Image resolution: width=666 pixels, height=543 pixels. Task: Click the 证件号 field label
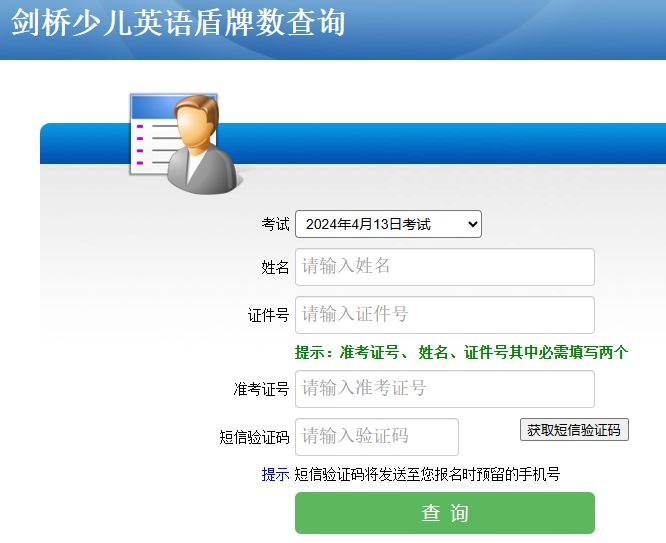(x=268, y=315)
